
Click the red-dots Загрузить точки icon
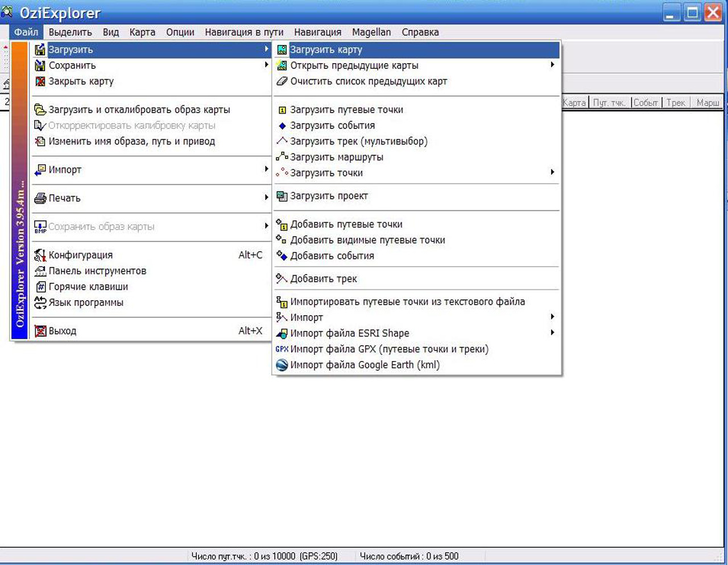point(282,172)
